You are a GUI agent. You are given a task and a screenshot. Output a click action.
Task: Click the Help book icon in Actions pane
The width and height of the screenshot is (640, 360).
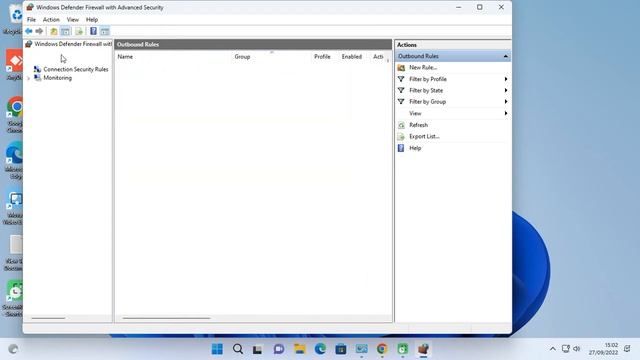[401, 148]
